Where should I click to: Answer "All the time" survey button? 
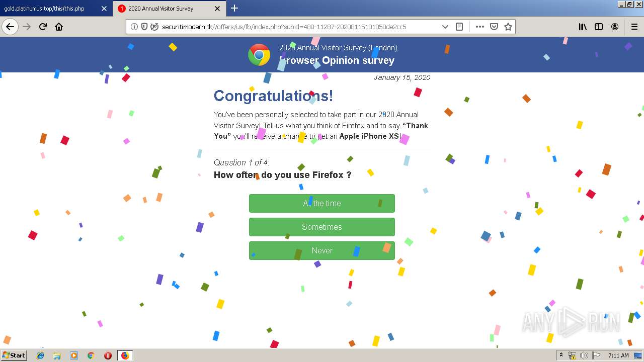(322, 203)
